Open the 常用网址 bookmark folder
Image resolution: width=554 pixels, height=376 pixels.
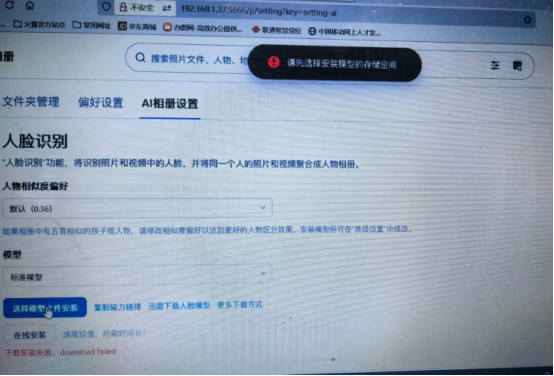[92, 25]
